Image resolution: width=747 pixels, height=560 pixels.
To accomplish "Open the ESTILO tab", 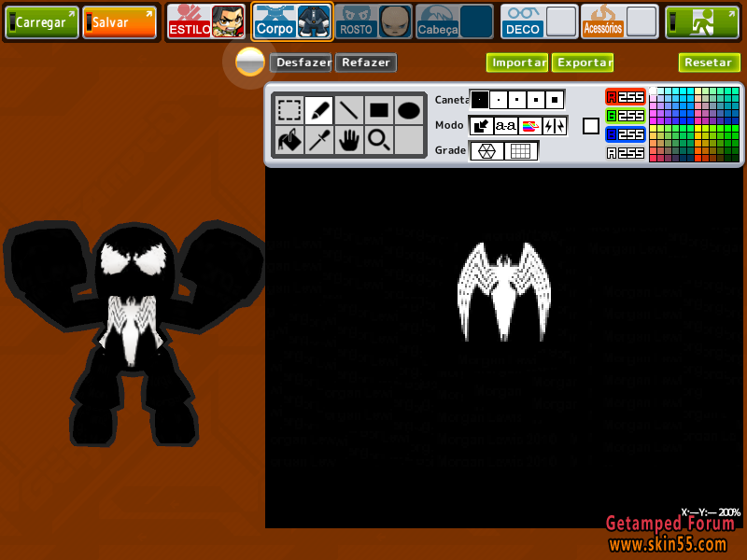I will tap(190, 21).
